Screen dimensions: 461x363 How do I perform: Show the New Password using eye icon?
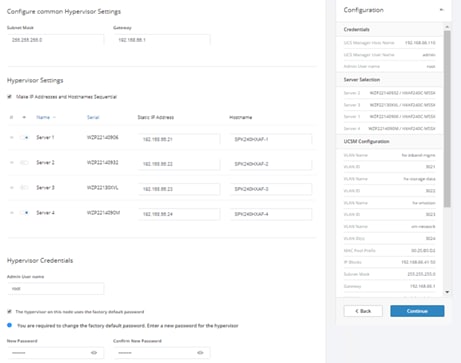click(x=94, y=352)
